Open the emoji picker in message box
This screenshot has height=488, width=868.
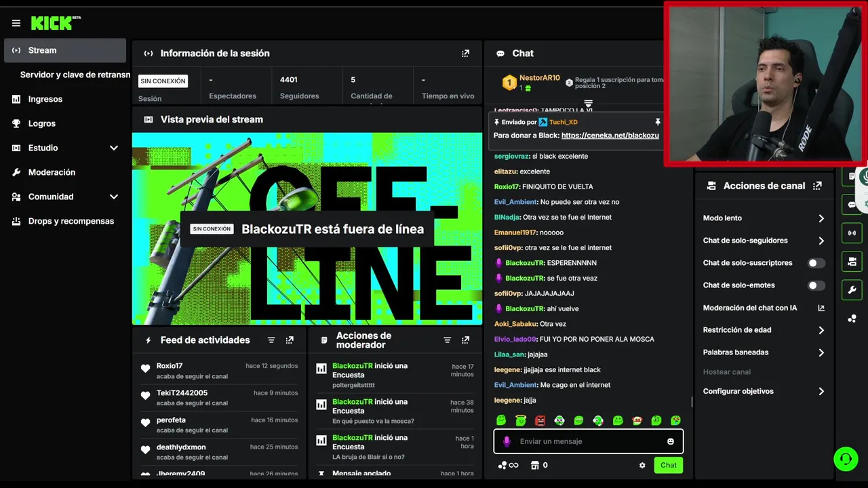click(x=671, y=441)
